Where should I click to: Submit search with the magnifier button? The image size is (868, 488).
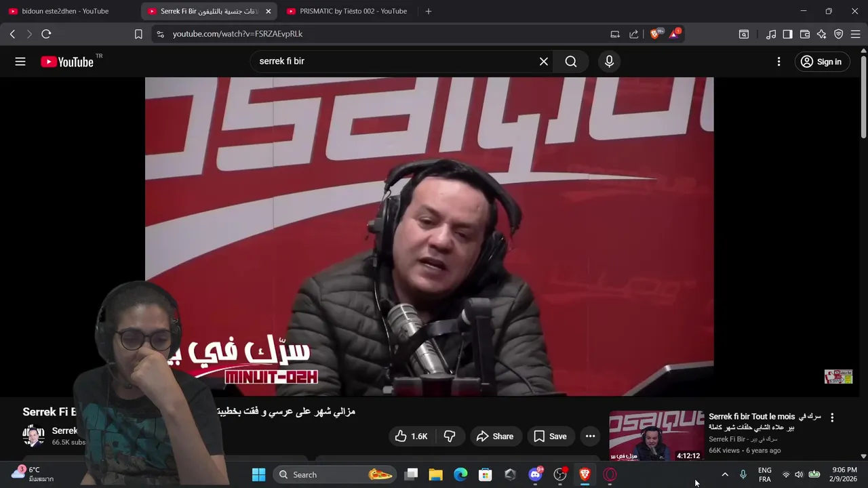coord(571,62)
